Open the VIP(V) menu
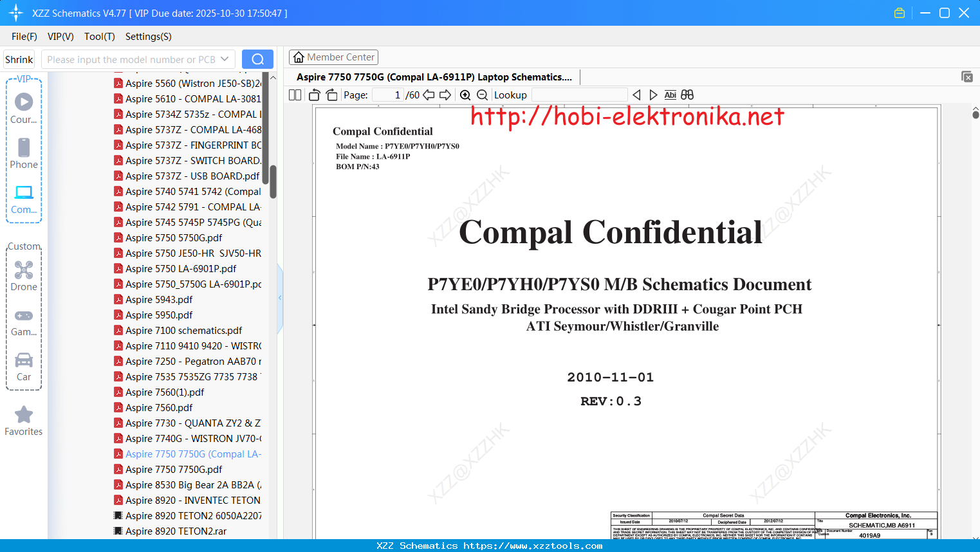This screenshot has height=552, width=980. click(60, 37)
